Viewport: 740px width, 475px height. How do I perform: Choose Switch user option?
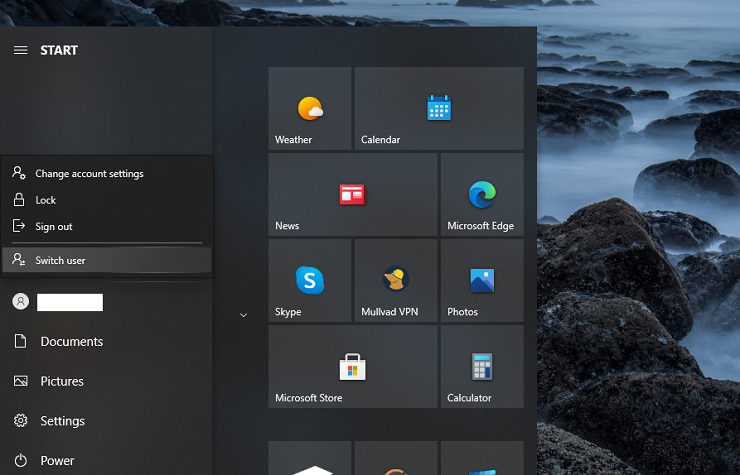107,260
